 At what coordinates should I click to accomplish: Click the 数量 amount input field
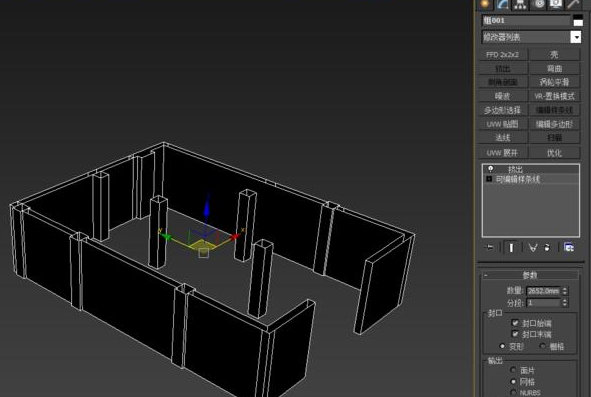[544, 291]
